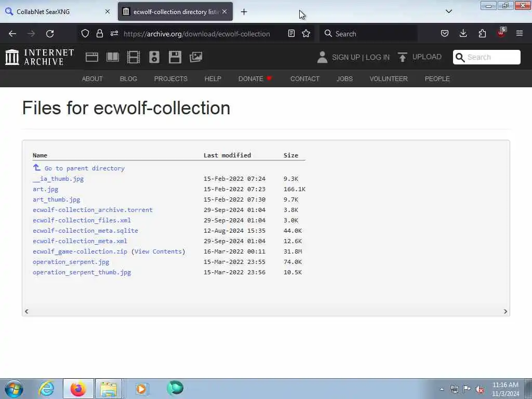Close the CollabNet SearXNG tab
Viewport: 532px width, 399px height.
point(108,11)
